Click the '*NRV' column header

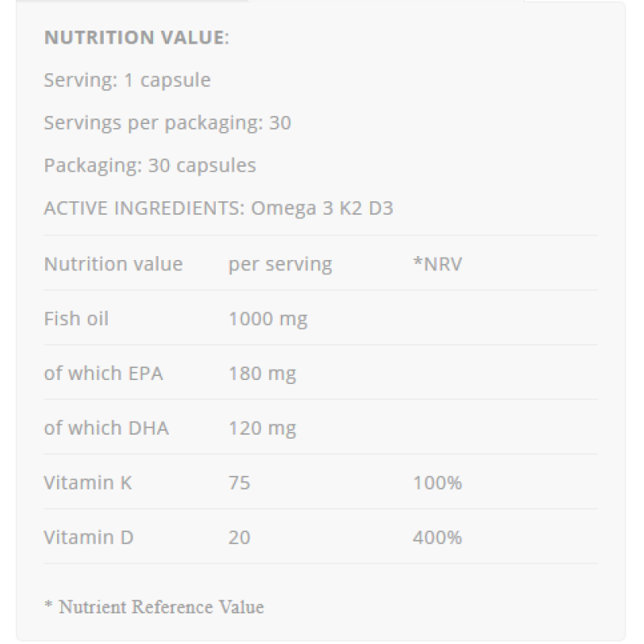pyautogui.click(x=437, y=264)
